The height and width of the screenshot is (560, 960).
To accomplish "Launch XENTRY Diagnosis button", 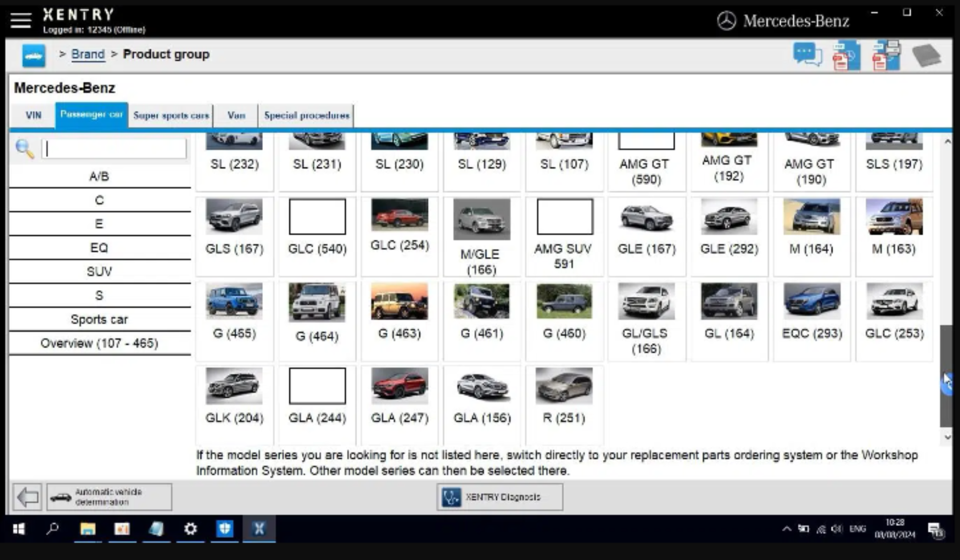I will (x=499, y=497).
